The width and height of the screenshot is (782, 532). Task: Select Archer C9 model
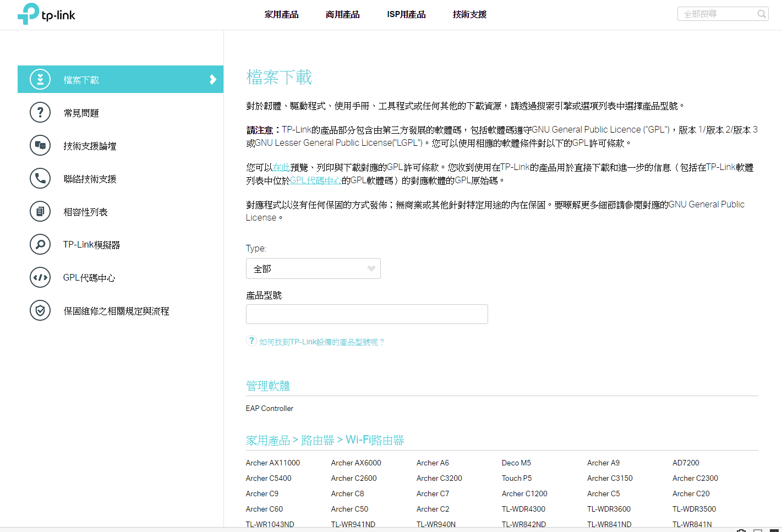[262, 493]
